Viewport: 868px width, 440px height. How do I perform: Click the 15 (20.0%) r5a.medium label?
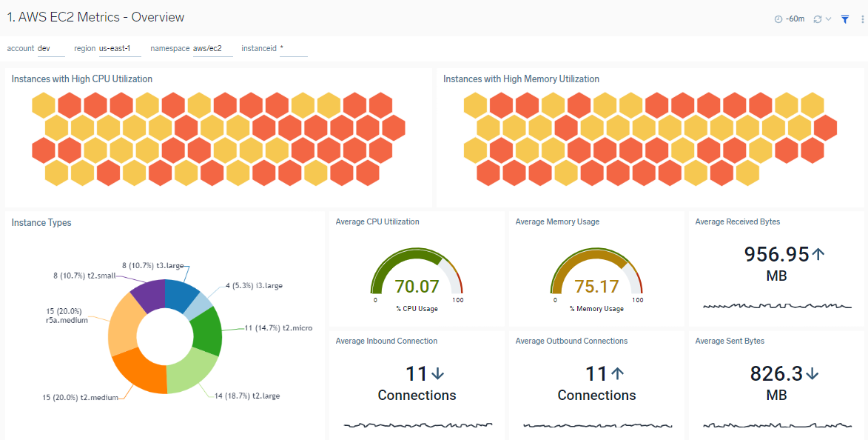pos(67,316)
